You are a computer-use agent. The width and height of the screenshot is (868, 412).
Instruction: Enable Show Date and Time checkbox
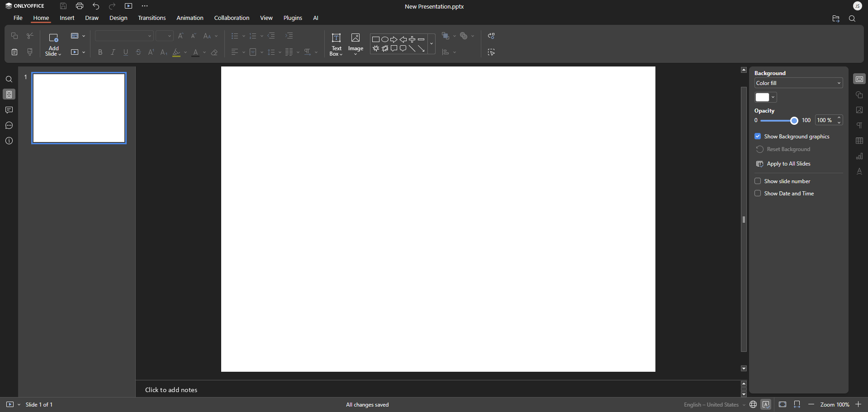point(758,193)
